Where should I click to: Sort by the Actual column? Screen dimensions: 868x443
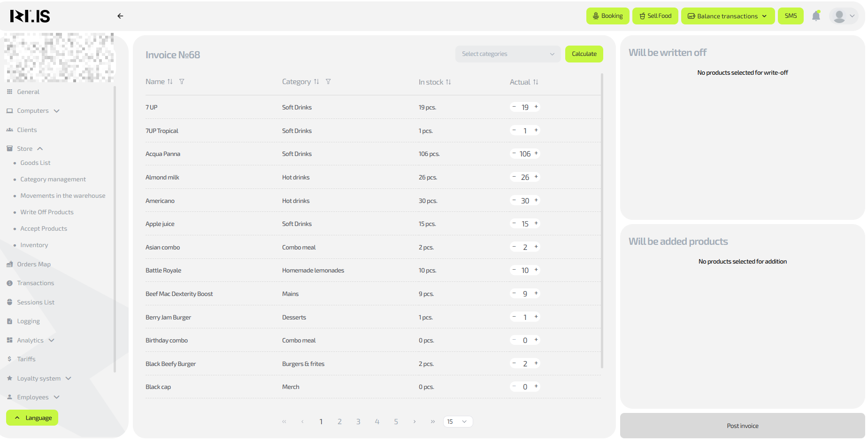[536, 82]
